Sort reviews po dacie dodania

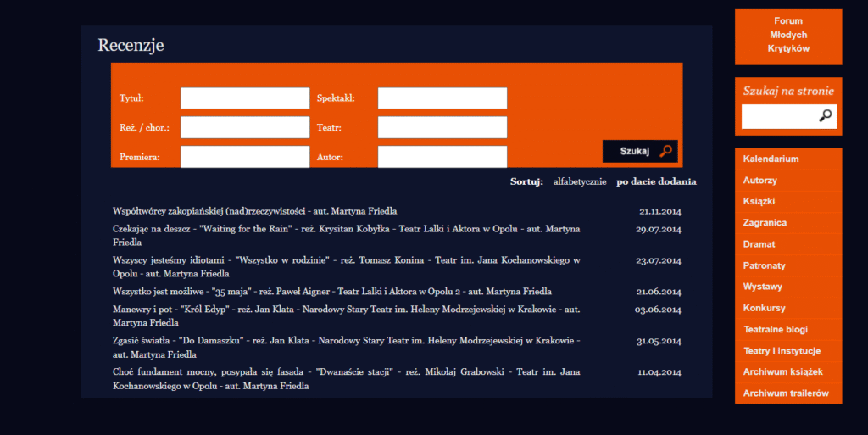(x=656, y=181)
